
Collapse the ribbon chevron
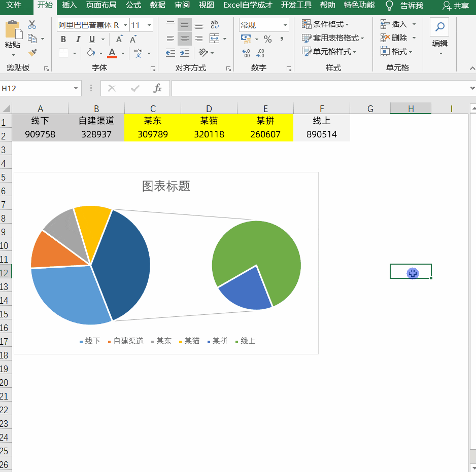[x=472, y=68]
